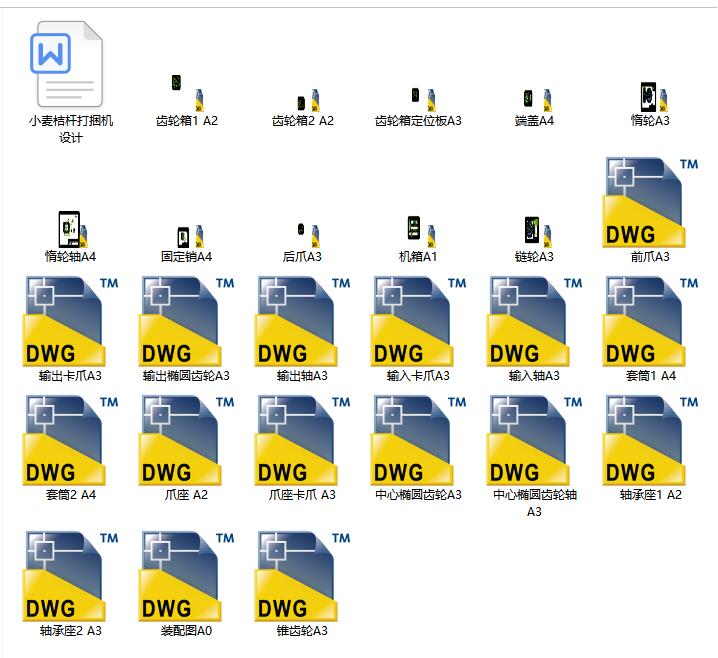Select the 套筒1 A4 DWG file icon
The image size is (718, 658).
click(x=650, y=321)
